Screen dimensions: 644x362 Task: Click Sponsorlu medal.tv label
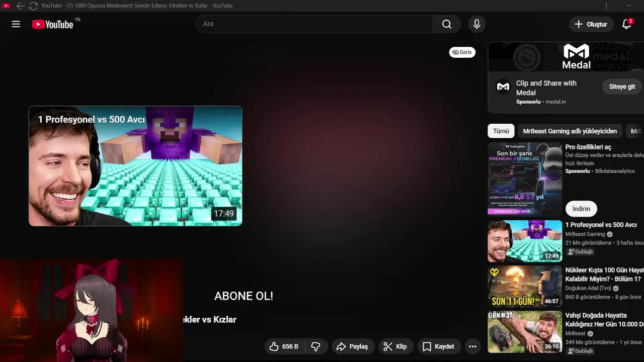pyautogui.click(x=541, y=102)
